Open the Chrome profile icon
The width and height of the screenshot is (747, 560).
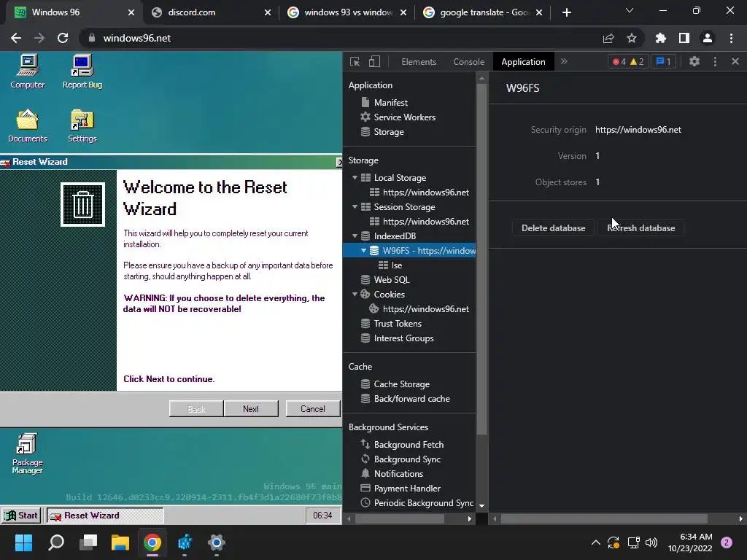(708, 38)
